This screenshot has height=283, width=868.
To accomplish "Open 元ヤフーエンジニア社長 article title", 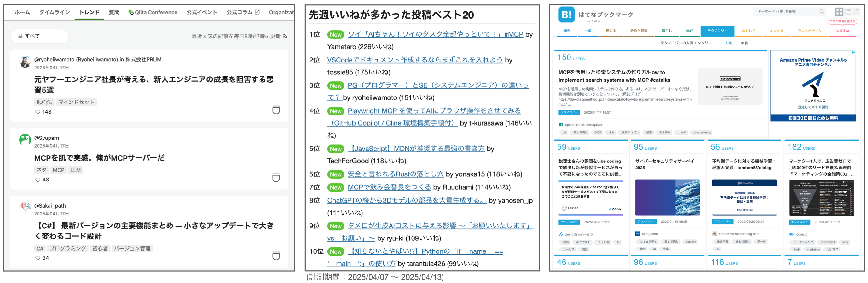I will pos(154,85).
